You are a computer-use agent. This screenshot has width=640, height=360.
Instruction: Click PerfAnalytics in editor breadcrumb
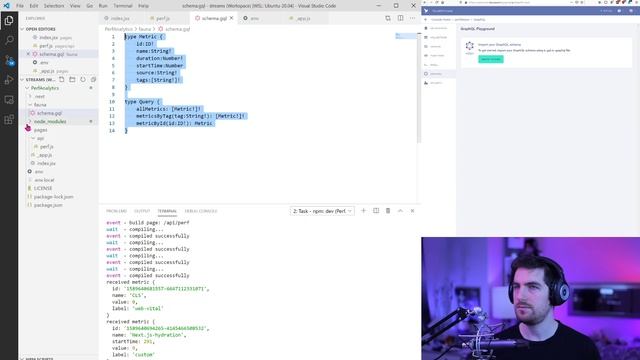118,29
